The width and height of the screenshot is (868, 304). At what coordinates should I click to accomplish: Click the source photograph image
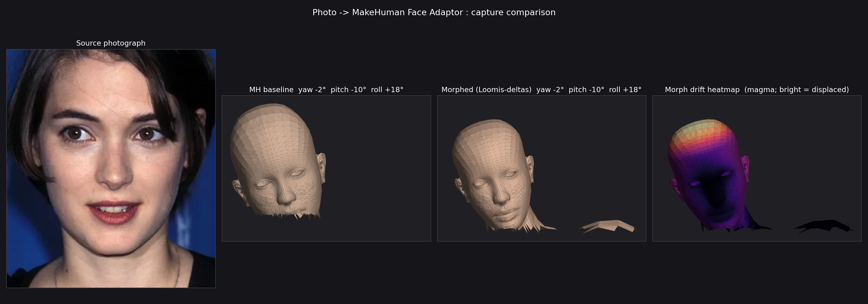(111, 168)
